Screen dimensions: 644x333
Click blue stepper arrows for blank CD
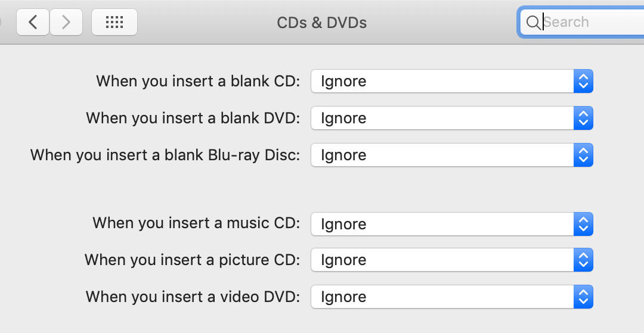tap(583, 81)
